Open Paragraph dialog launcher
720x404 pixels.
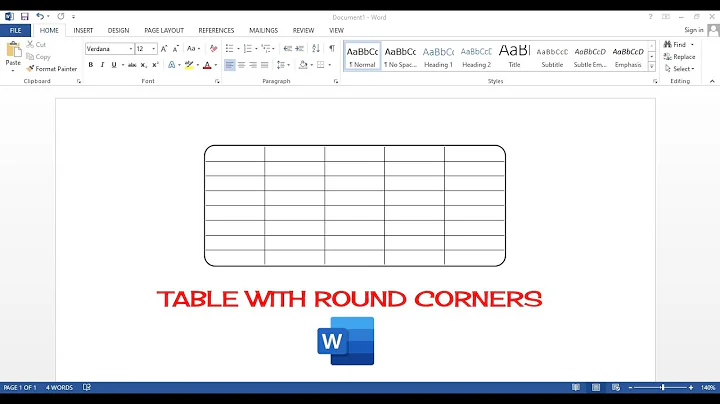336,81
